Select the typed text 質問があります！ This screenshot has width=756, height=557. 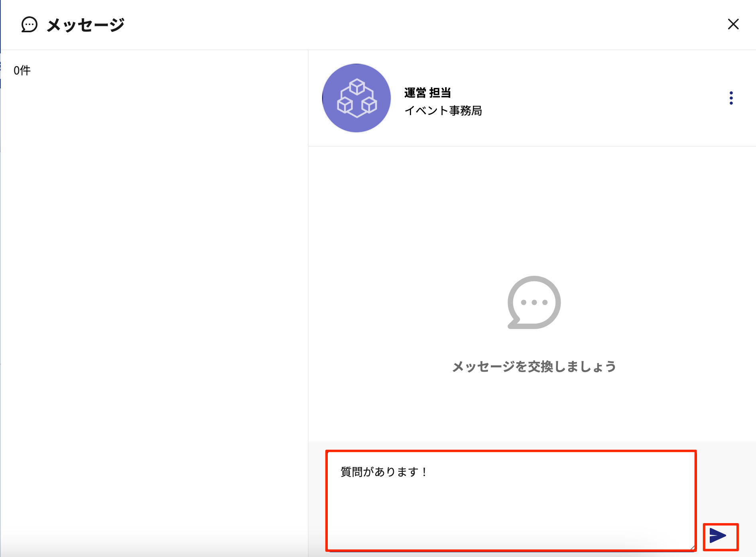click(x=384, y=471)
